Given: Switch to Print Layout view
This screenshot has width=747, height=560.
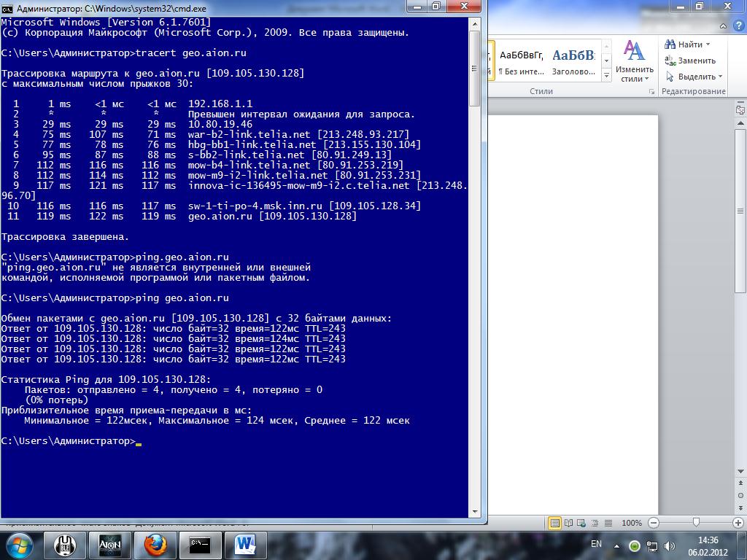Looking at the screenshot, I should (555, 523).
